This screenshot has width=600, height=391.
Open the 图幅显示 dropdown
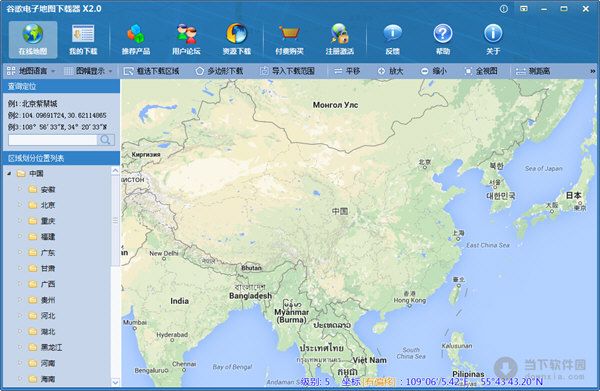click(x=88, y=71)
